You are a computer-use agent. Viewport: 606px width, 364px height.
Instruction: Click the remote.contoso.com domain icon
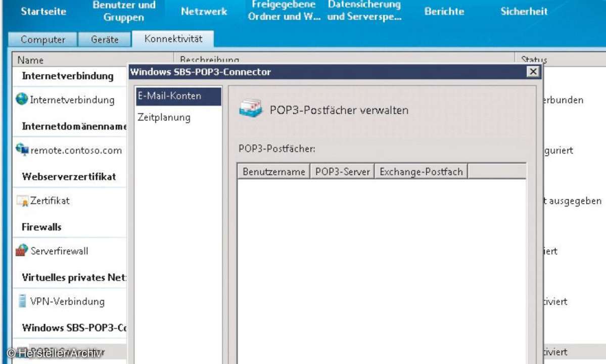(22, 150)
